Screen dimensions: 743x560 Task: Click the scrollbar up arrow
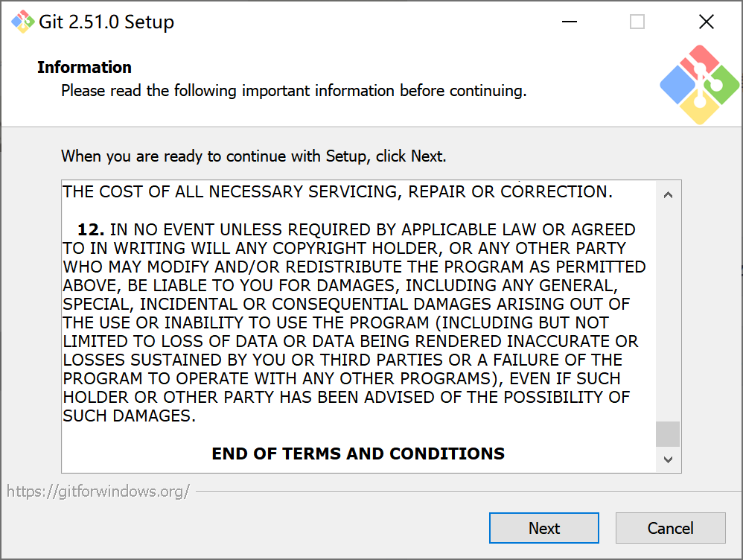click(x=668, y=193)
